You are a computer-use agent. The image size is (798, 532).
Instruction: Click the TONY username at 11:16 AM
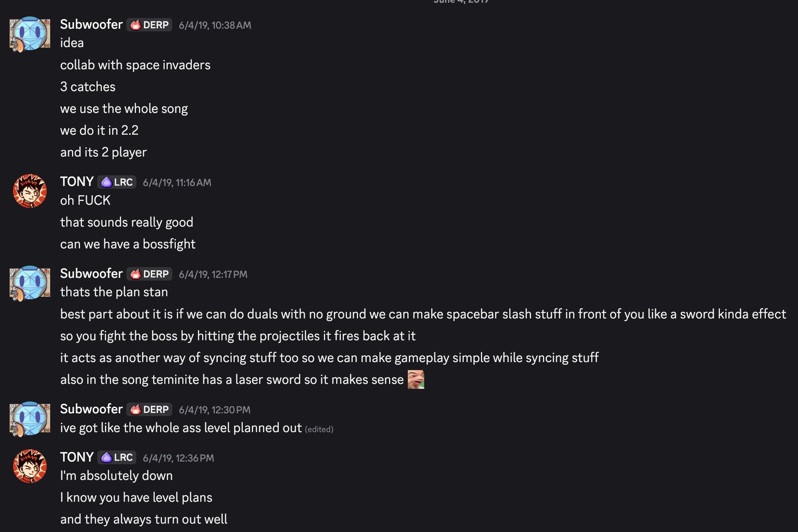click(77, 182)
